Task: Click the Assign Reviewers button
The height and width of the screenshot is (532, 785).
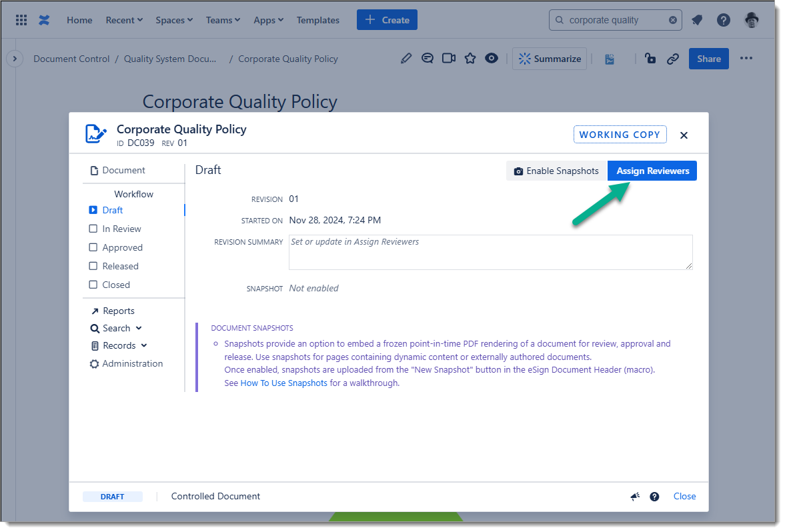Action: pyautogui.click(x=652, y=171)
